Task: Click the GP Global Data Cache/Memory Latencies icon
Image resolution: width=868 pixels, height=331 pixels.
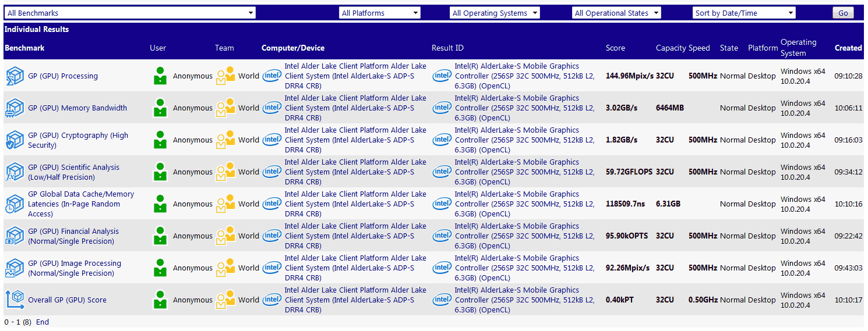Action: point(15,204)
